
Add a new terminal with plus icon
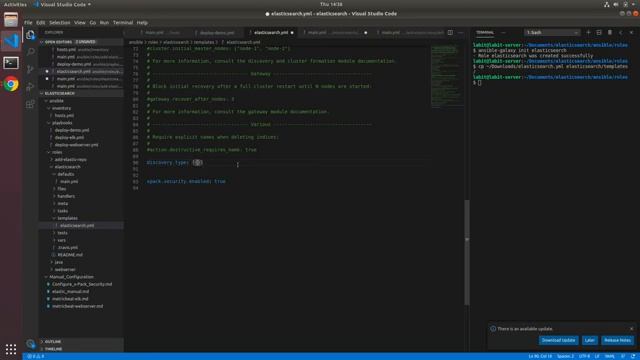588,32
